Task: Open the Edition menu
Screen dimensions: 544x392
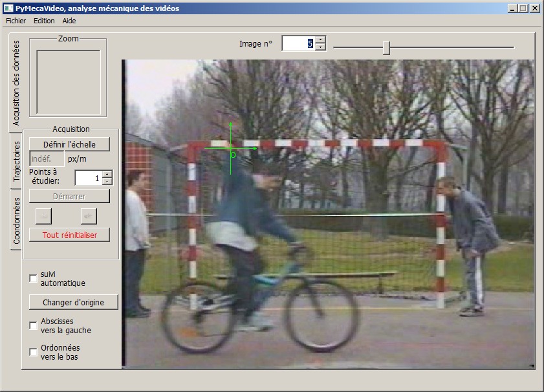Action: (x=44, y=21)
